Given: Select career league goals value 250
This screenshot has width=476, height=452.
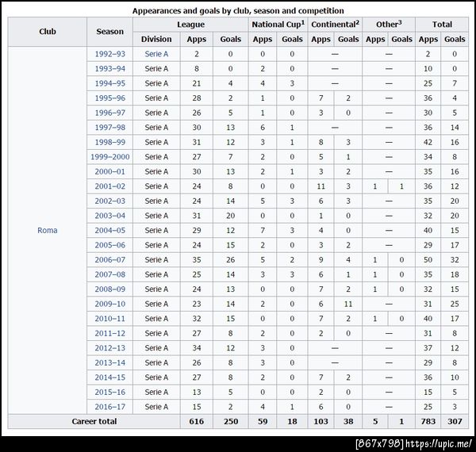Looking at the screenshot, I should [231, 421].
